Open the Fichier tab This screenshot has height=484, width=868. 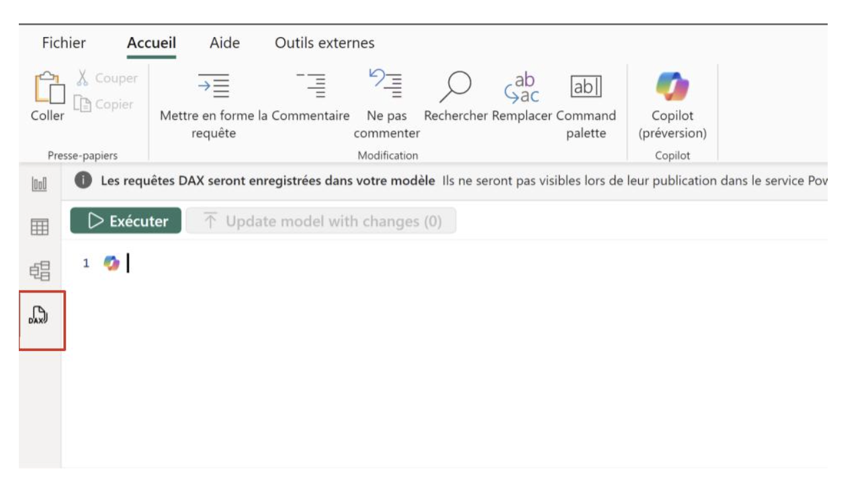click(64, 43)
